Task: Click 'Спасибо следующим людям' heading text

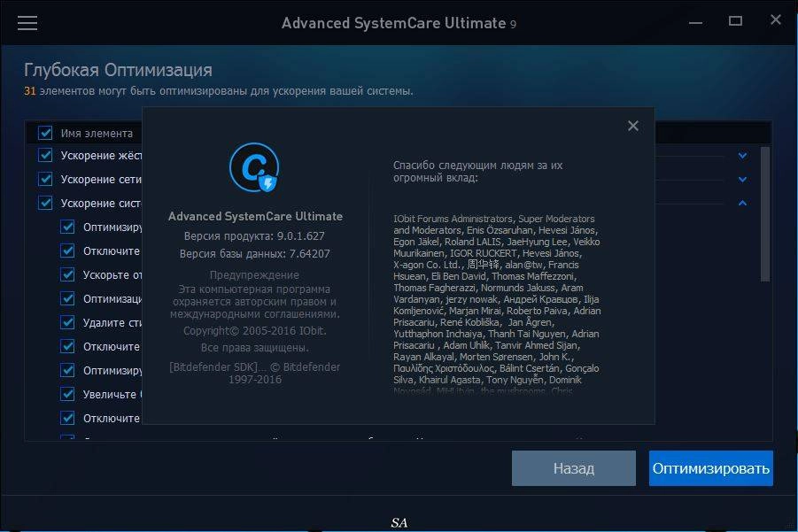Action: [x=478, y=172]
